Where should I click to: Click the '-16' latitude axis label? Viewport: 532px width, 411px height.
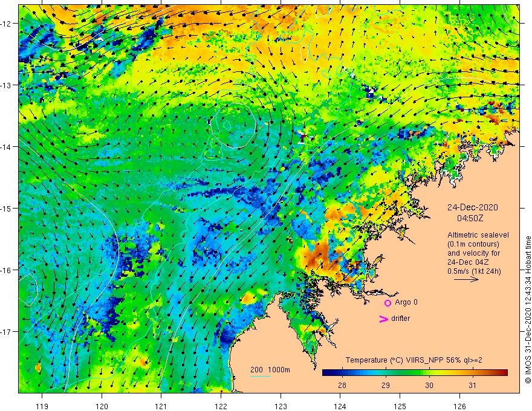point(6,270)
